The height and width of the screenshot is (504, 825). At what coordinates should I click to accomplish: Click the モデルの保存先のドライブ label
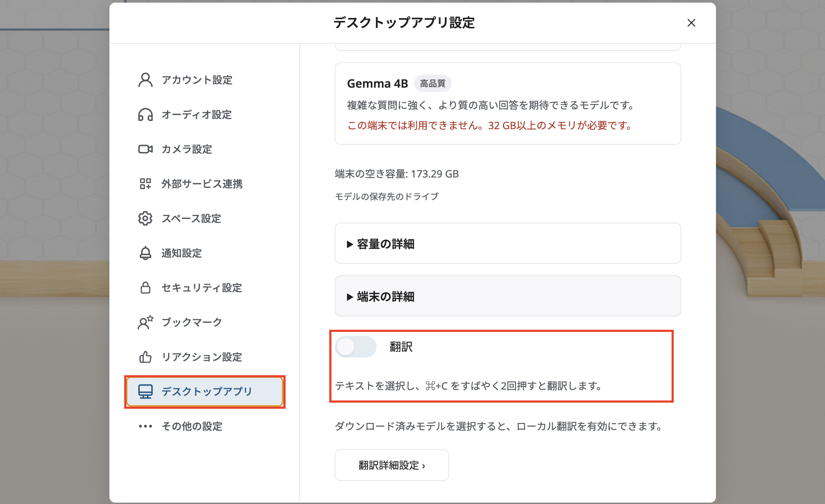387,196
